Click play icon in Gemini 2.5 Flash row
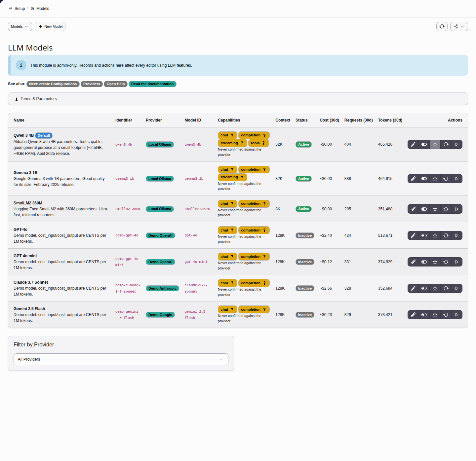The height and width of the screenshot is (461, 476). 457,315
